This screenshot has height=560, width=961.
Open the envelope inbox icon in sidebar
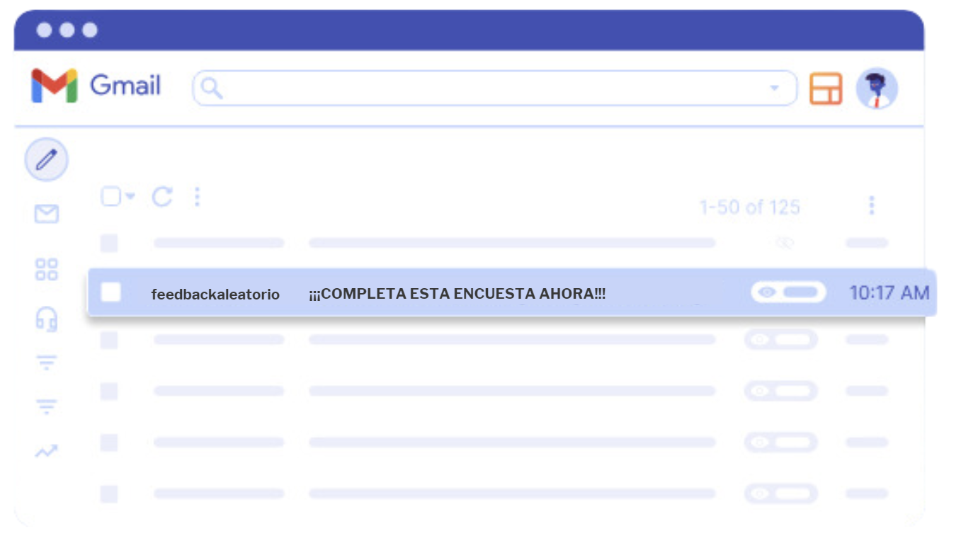pos(47,214)
